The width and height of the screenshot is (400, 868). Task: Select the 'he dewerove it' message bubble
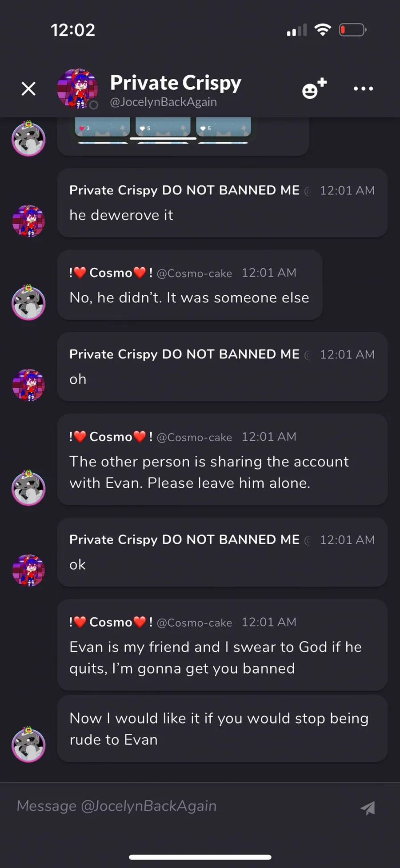(x=222, y=203)
